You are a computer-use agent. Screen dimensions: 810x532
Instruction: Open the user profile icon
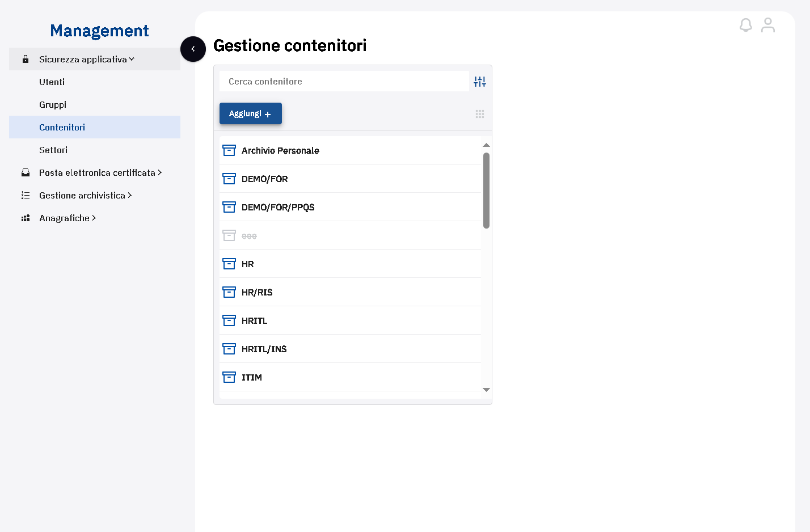click(x=768, y=25)
